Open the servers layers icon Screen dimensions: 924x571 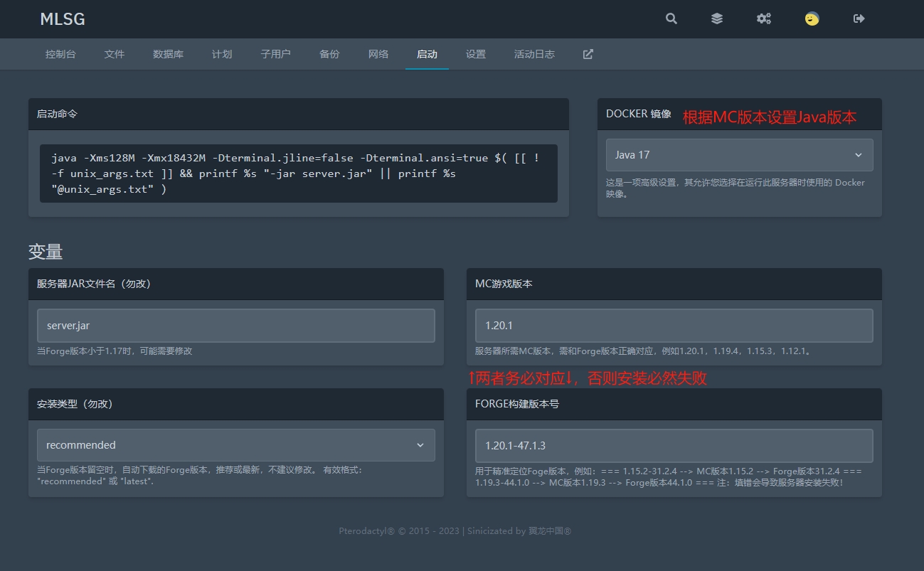click(717, 19)
